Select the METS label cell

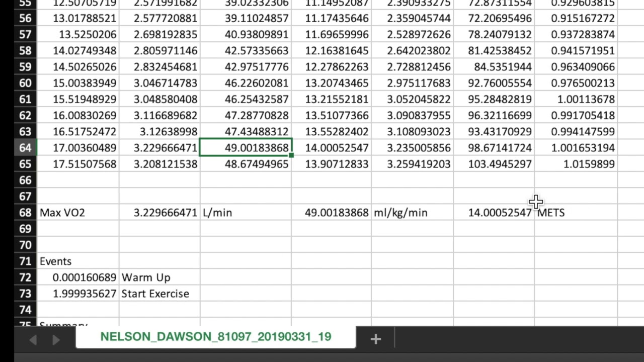coord(576,213)
